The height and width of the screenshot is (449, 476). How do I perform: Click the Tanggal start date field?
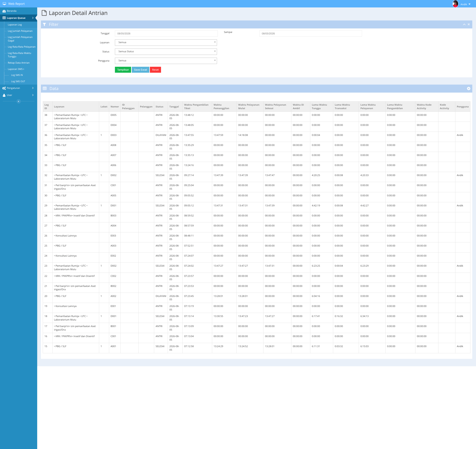pos(166,33)
